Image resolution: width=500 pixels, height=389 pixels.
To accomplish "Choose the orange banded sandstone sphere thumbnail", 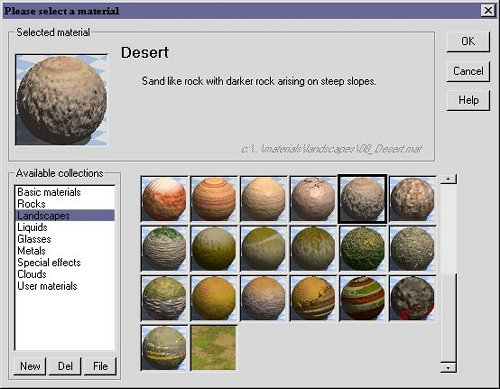I will [x=214, y=199].
